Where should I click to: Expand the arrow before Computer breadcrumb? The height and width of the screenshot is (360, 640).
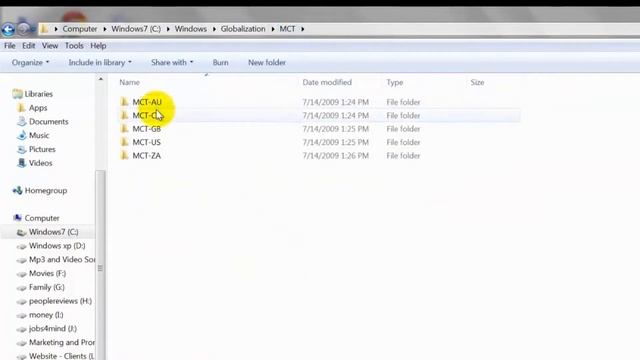(x=56, y=29)
